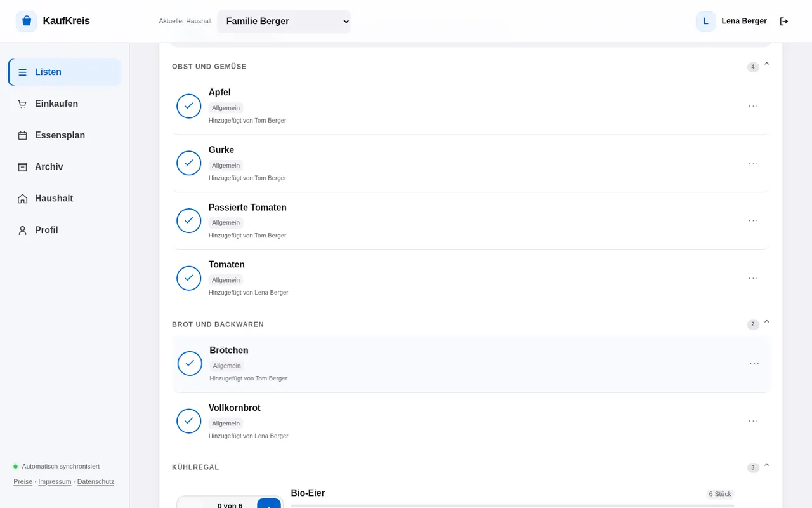Open the Impressum link
This screenshot has width=812, height=508.
tap(55, 481)
